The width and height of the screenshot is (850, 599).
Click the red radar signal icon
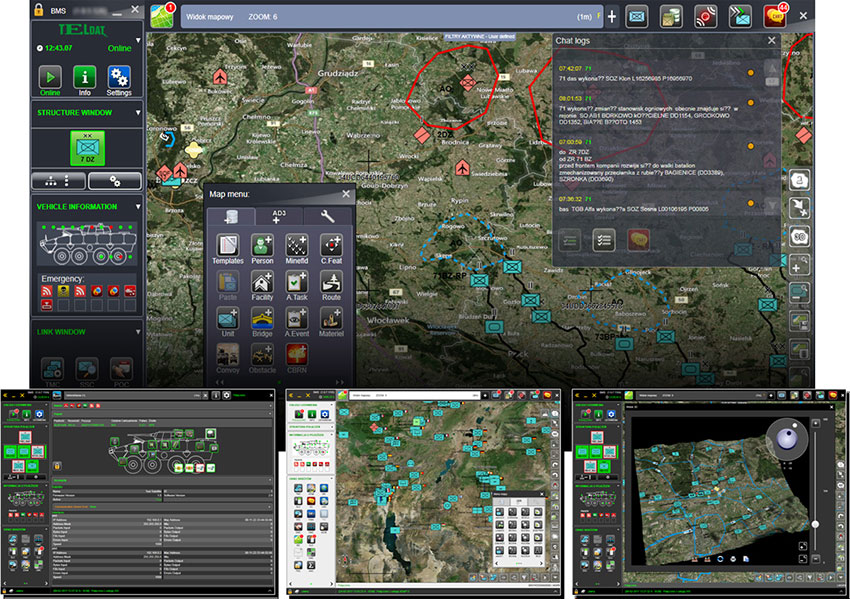705,17
